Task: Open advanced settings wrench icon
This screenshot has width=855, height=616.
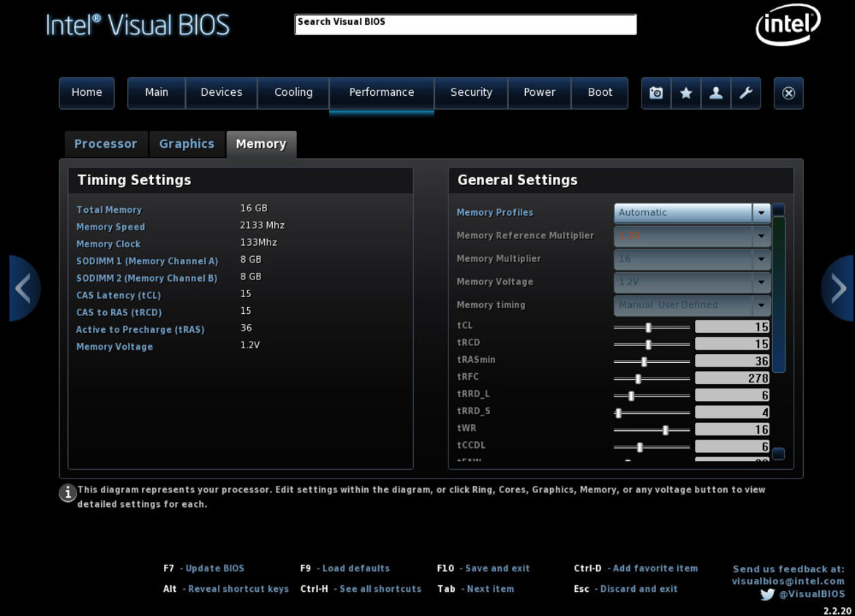Action: (746, 93)
